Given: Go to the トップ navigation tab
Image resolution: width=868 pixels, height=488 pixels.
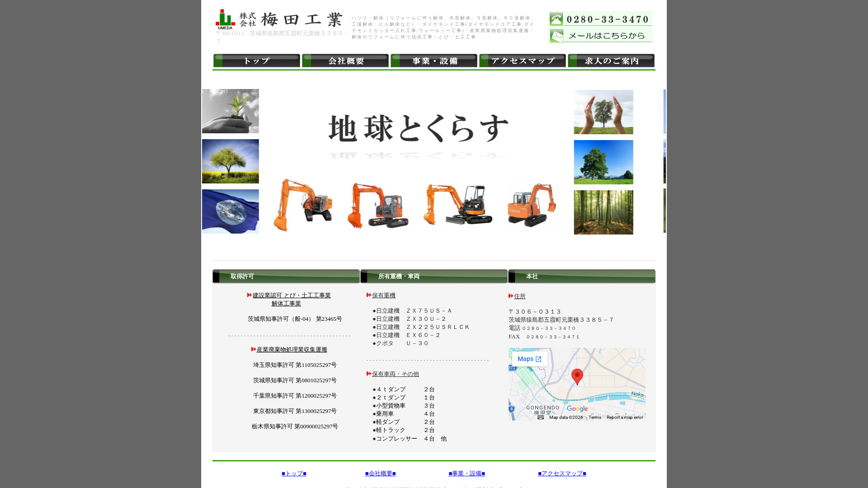Looking at the screenshot, I should [x=257, y=61].
